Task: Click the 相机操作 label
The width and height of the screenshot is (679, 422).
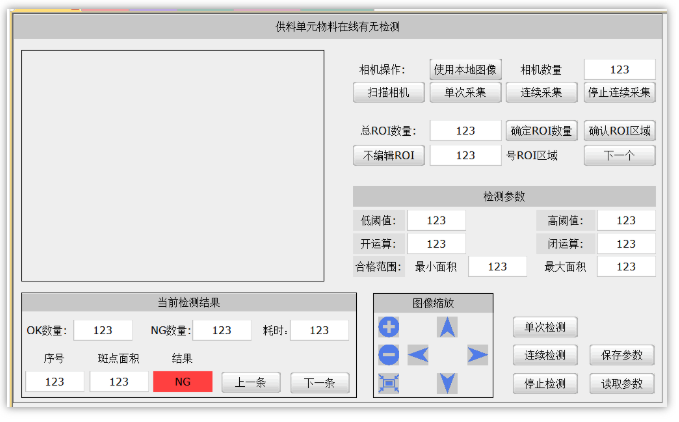Action: [x=382, y=70]
